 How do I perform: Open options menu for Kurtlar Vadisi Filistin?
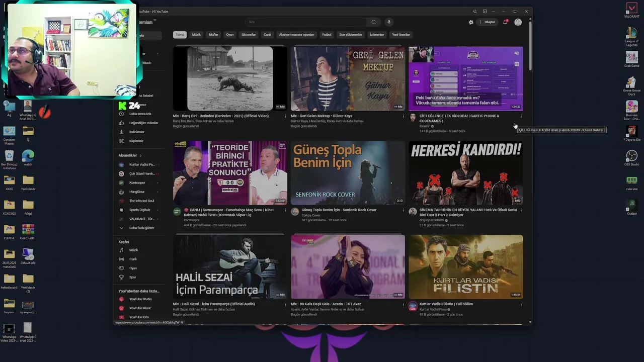click(521, 304)
